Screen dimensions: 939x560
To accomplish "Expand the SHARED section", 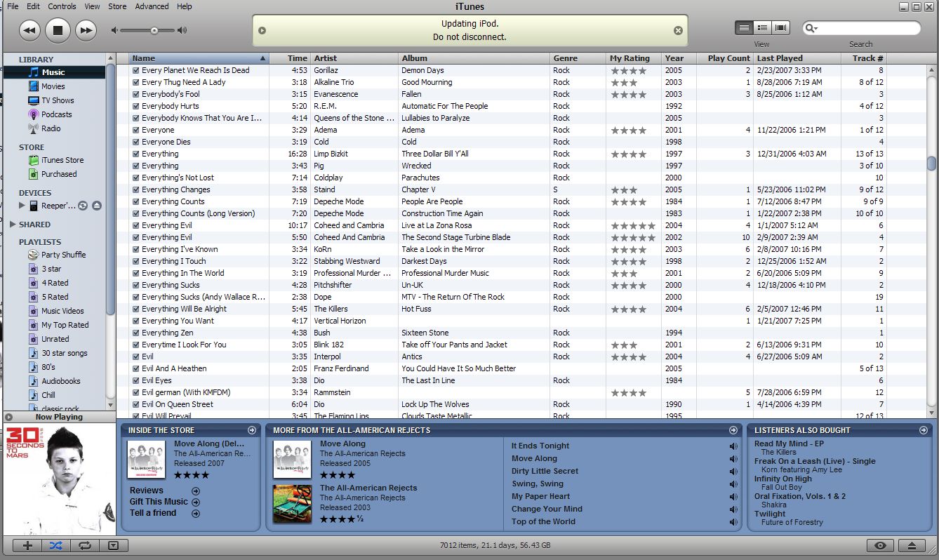I will pos(13,225).
